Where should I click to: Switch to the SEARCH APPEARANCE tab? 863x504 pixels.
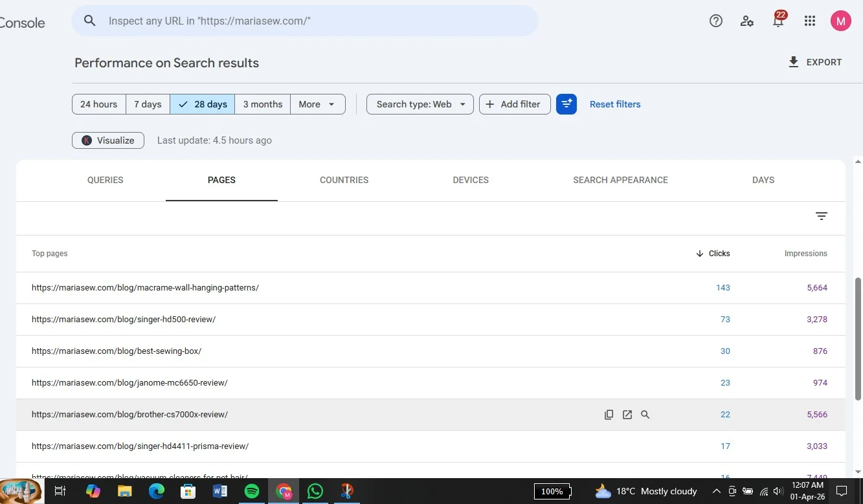620,181
